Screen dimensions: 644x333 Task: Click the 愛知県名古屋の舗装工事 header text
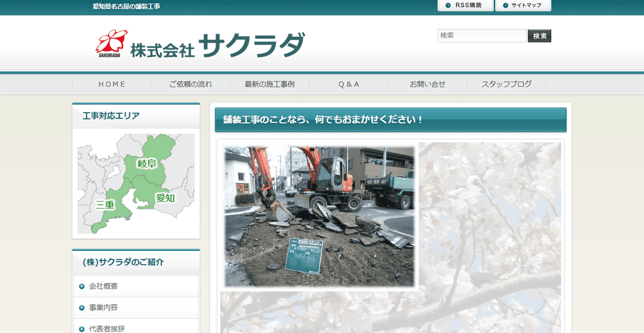(x=126, y=6)
